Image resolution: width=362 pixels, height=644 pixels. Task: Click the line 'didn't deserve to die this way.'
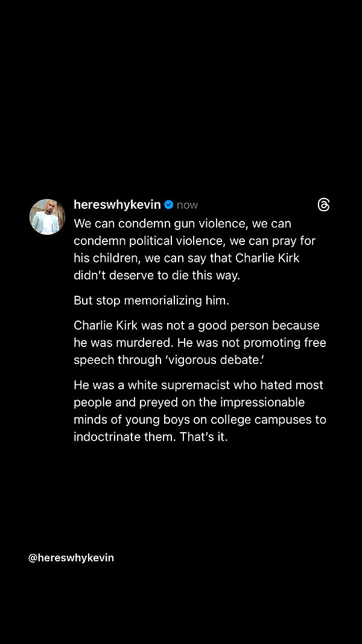click(x=157, y=275)
